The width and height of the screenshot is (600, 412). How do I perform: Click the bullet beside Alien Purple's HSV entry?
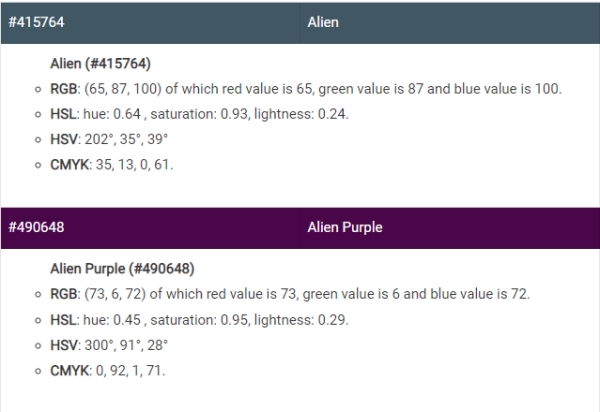tap(38, 346)
